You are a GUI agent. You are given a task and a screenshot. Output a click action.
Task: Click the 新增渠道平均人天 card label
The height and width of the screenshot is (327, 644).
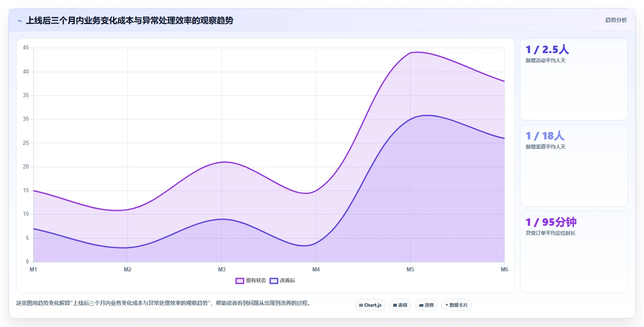click(x=545, y=147)
